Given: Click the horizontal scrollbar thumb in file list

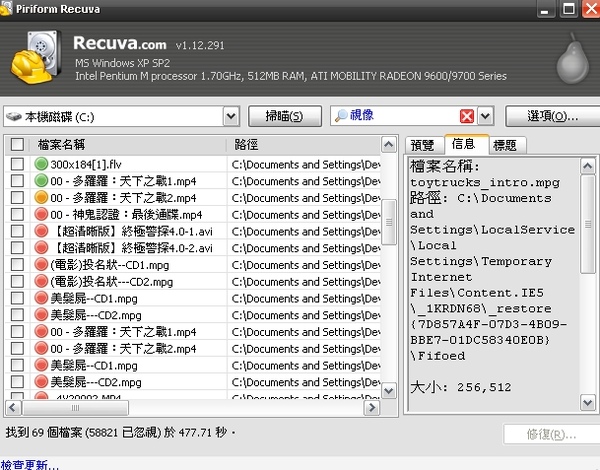Looking at the screenshot, I should (x=75, y=408).
